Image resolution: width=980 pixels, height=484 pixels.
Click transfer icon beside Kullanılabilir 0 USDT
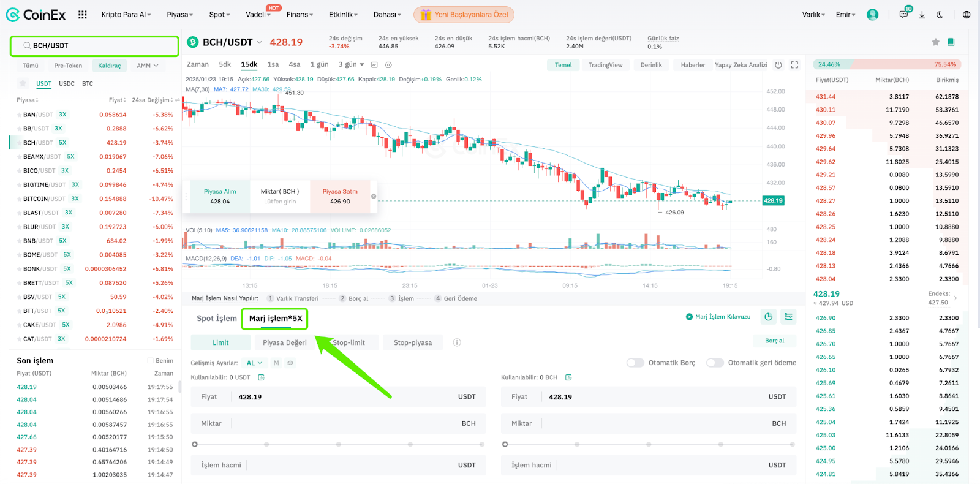click(x=262, y=377)
